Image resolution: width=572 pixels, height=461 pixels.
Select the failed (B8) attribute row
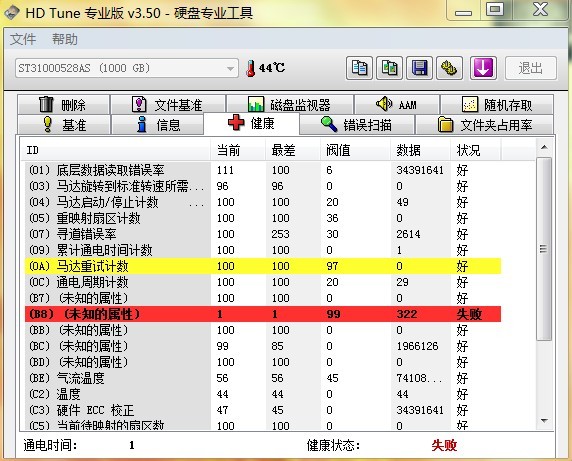click(x=263, y=314)
